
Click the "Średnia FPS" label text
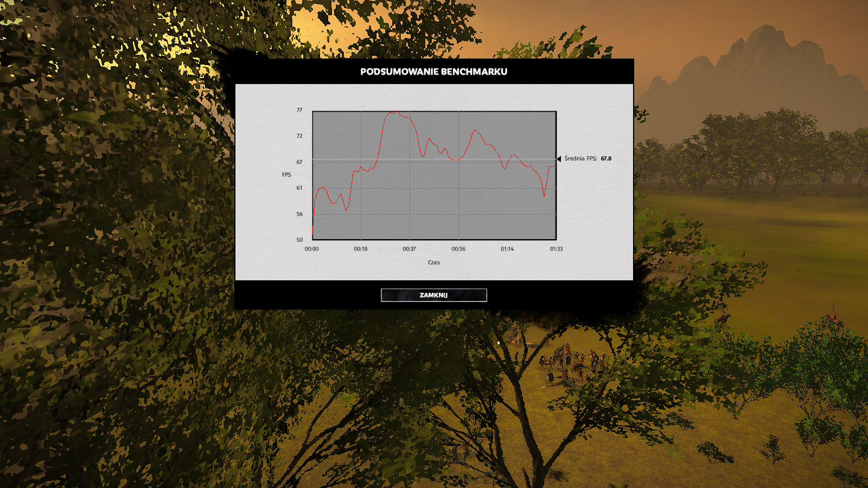click(580, 159)
